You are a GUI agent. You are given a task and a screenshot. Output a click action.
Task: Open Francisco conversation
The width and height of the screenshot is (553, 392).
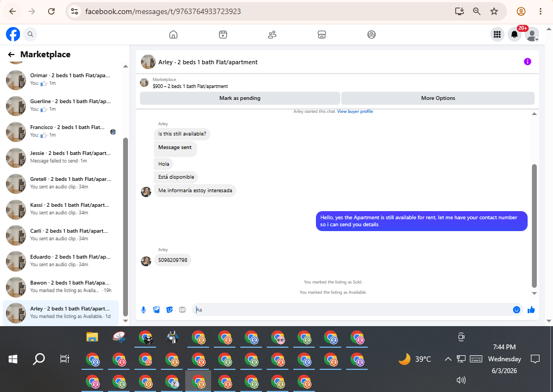(x=60, y=132)
